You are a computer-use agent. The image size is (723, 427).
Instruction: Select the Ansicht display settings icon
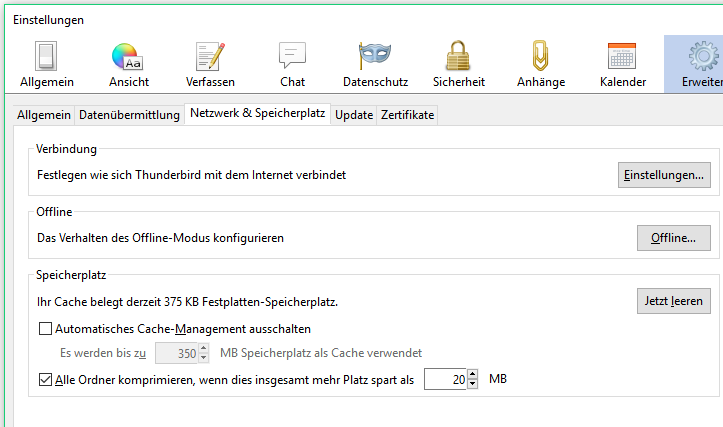[x=127, y=57]
